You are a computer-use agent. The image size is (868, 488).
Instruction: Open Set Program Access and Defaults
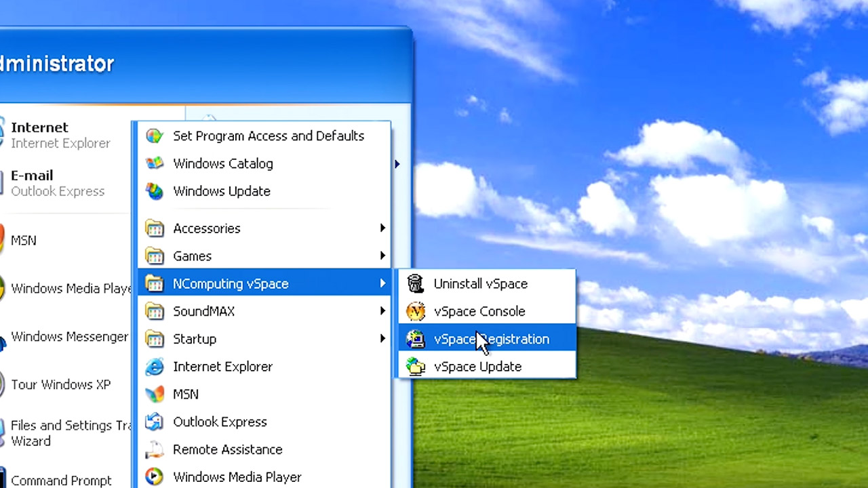pos(264,136)
